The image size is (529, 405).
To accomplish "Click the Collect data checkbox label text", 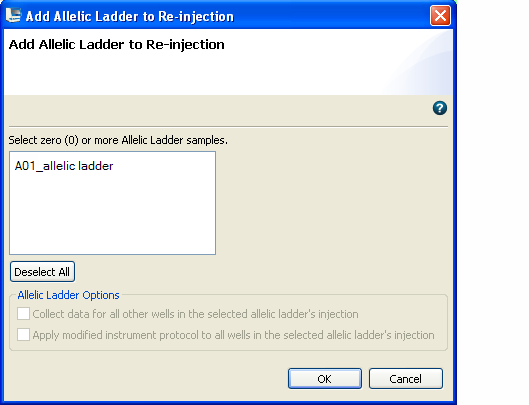I will tap(195, 314).
